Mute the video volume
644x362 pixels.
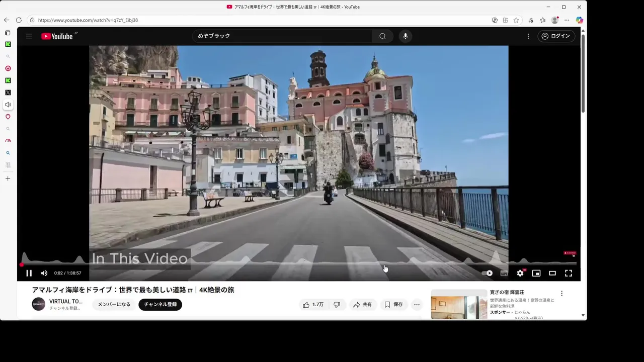pyautogui.click(x=44, y=273)
